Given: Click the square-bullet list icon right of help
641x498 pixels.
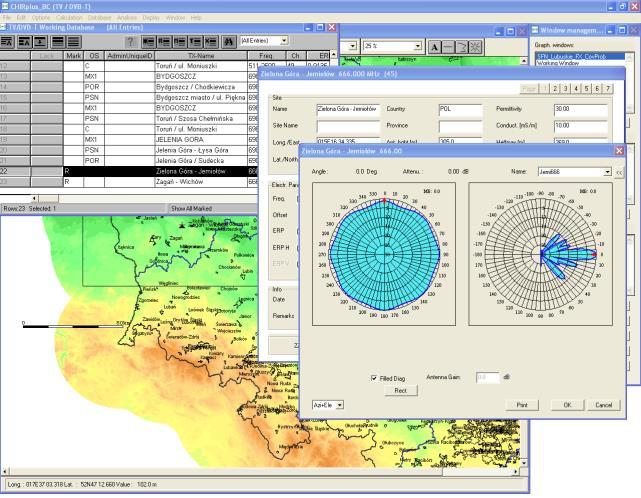Looking at the screenshot, I should [149, 42].
